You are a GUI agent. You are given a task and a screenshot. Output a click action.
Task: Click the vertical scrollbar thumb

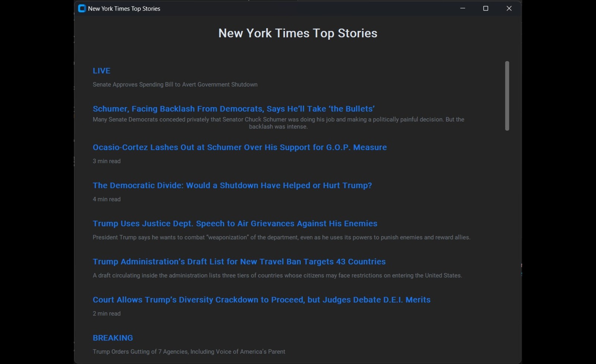(507, 96)
